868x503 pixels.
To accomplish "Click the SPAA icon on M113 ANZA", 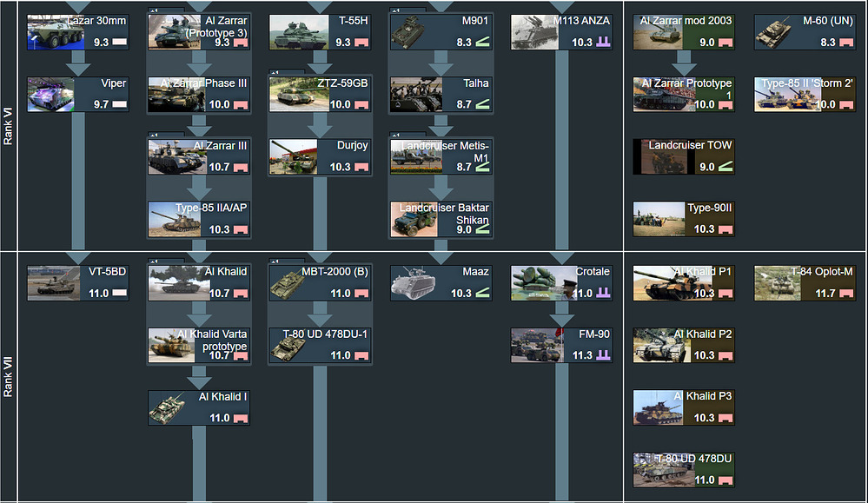I will [603, 42].
